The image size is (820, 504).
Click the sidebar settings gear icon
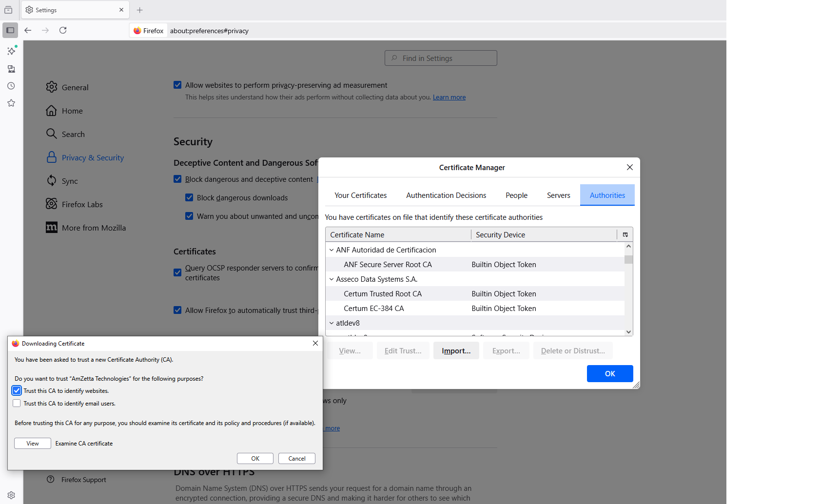11,495
